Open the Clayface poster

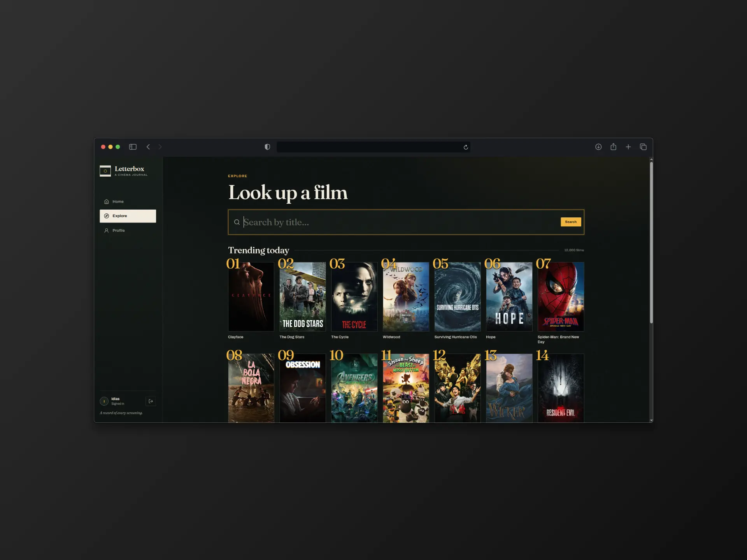coord(251,297)
